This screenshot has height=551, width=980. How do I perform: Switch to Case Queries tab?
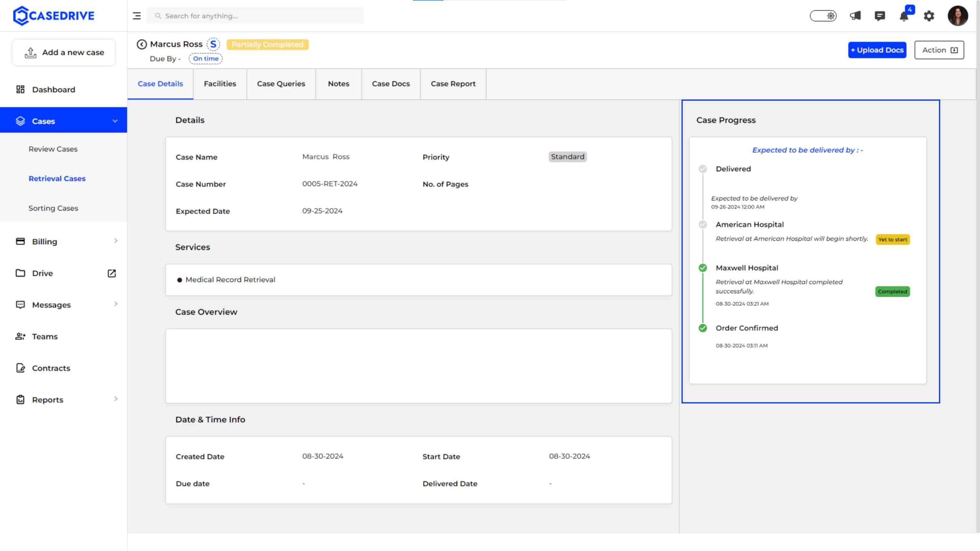pyautogui.click(x=281, y=84)
